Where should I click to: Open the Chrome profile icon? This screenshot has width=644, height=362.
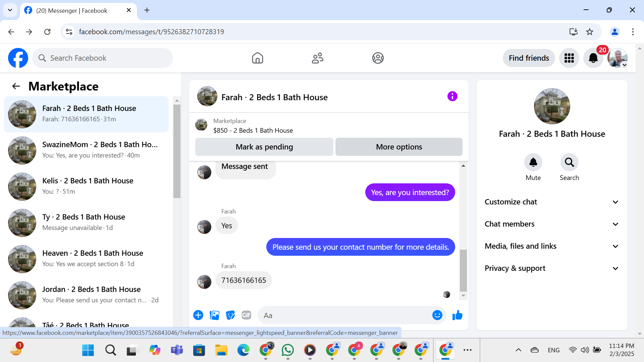coord(615,32)
